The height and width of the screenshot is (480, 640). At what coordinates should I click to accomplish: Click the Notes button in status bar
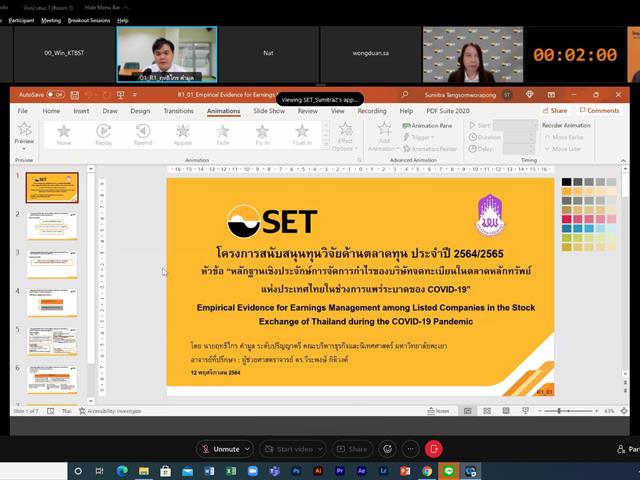pos(438,411)
